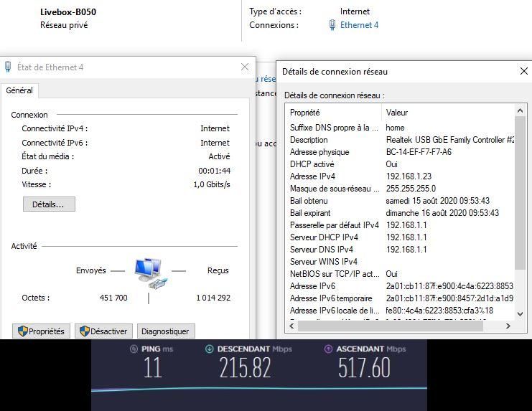532x411 pixels.
Task: Click the shield icon on Propriétés button
Action: (22, 331)
